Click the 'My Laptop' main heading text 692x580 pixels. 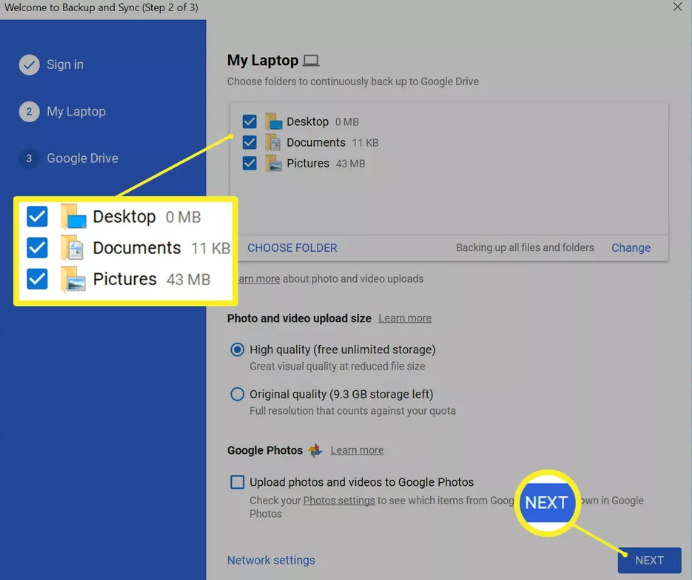click(x=263, y=60)
